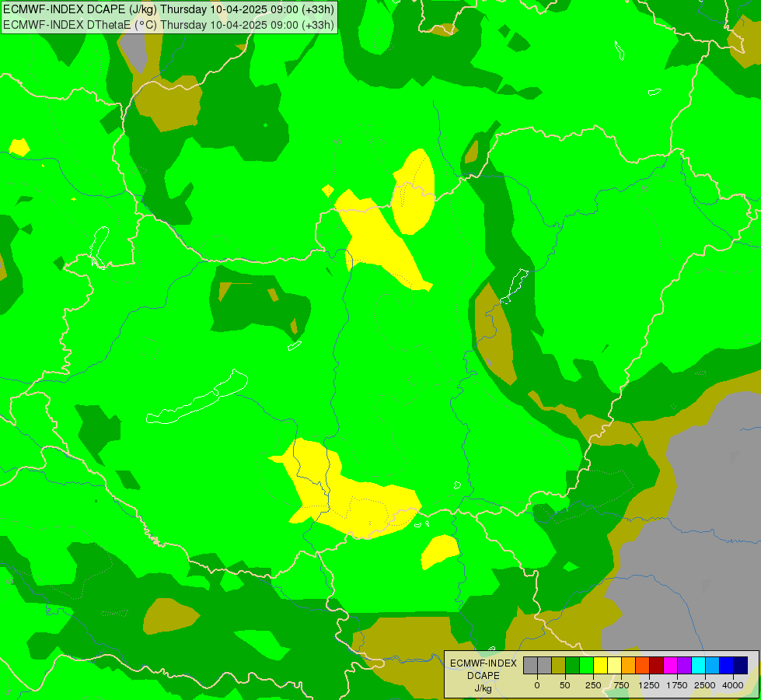
Task: Select the bright yellow legend swatch
Action: click(601, 666)
